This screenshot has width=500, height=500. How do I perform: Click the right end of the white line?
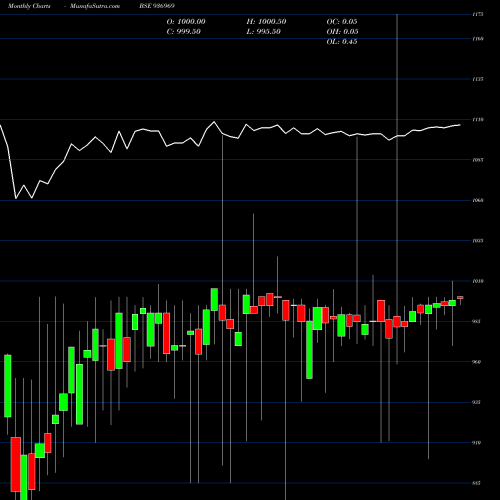(460, 125)
